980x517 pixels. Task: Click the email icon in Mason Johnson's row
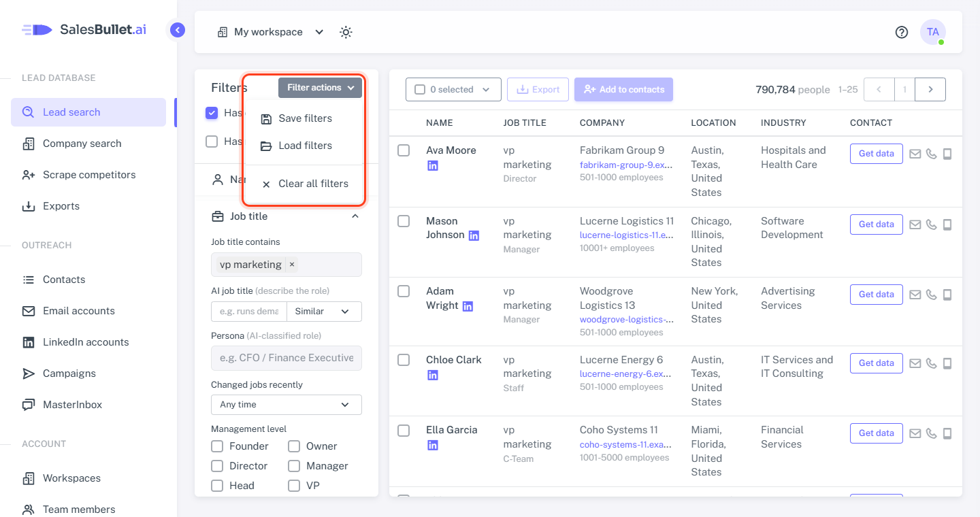915,224
